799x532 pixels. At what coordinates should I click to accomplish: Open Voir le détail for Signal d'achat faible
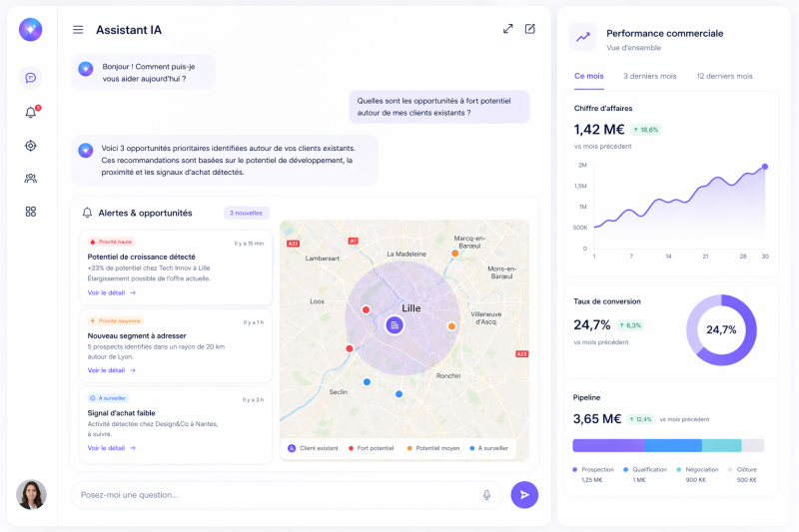tap(112, 448)
